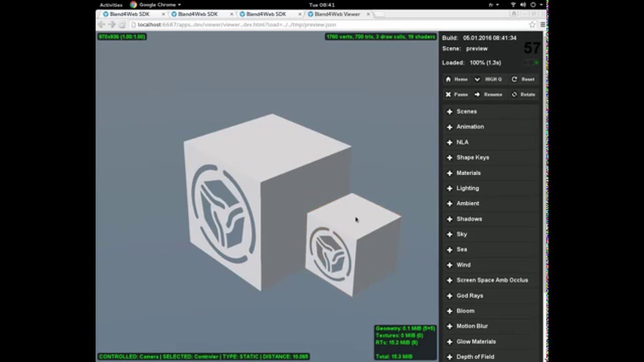Bookmark the page with star icon
This screenshot has height=362, width=644.
[532, 24]
